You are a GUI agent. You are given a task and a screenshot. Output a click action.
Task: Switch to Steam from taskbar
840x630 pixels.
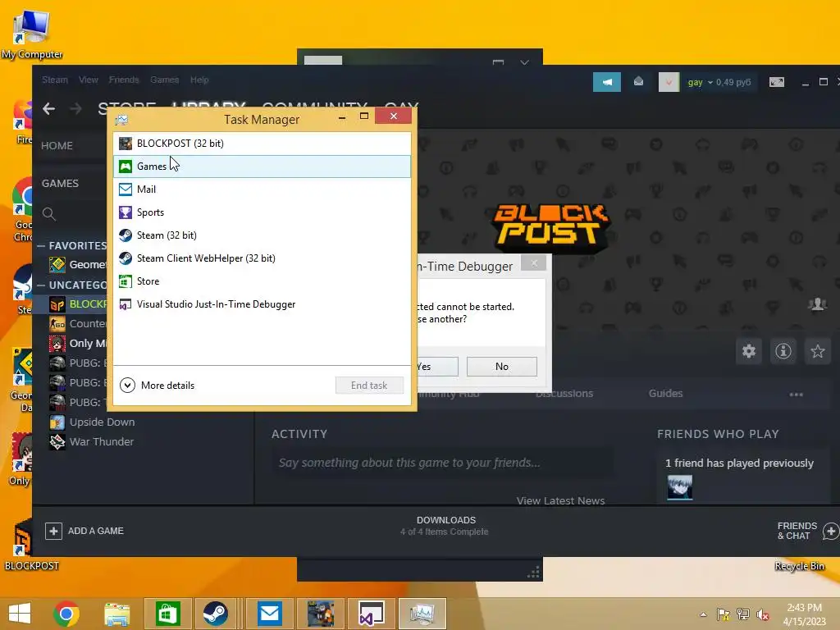coord(215,614)
